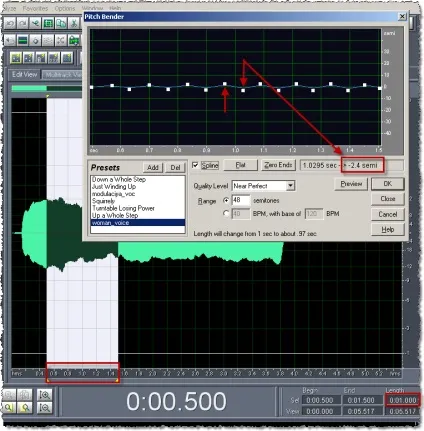Click the yellow zoom-to-left-edge magnifier icon
424x431 pixels.
[9, 407]
